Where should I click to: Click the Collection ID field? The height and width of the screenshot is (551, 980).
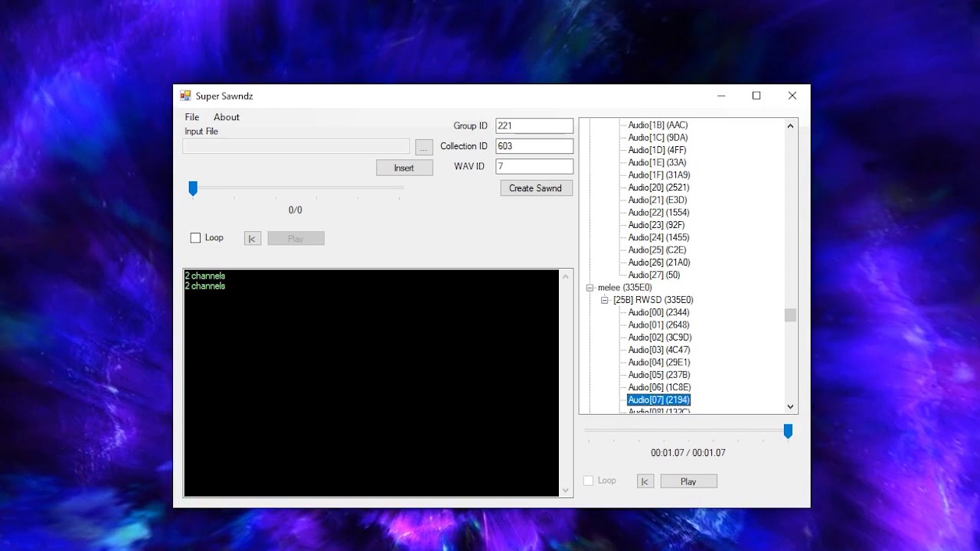tap(534, 145)
